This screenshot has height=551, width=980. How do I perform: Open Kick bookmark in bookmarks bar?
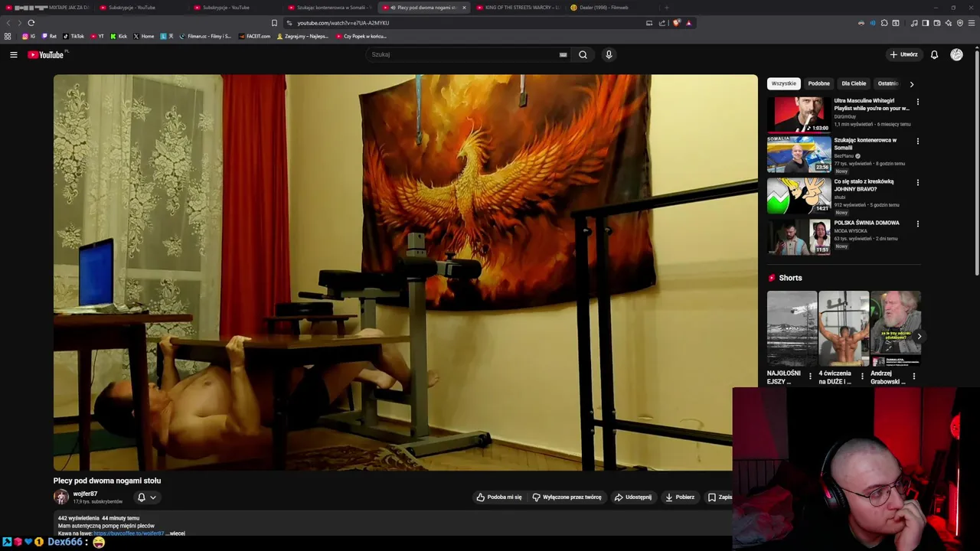click(x=119, y=36)
